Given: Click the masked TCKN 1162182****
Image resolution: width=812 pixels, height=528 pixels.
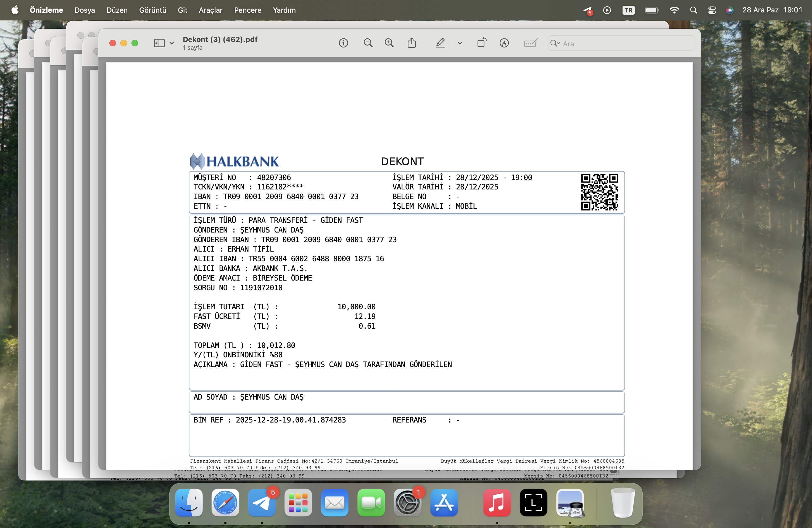Looking at the screenshot, I should (x=280, y=187).
